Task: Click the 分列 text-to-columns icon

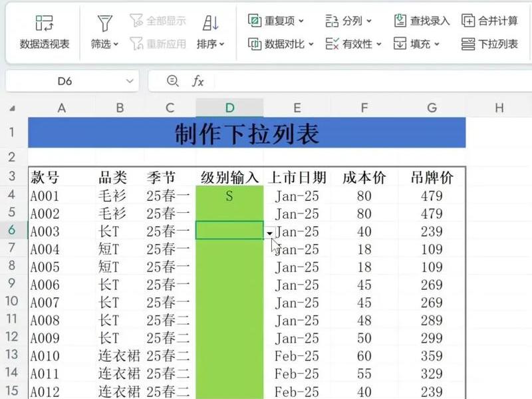Action: coord(332,21)
